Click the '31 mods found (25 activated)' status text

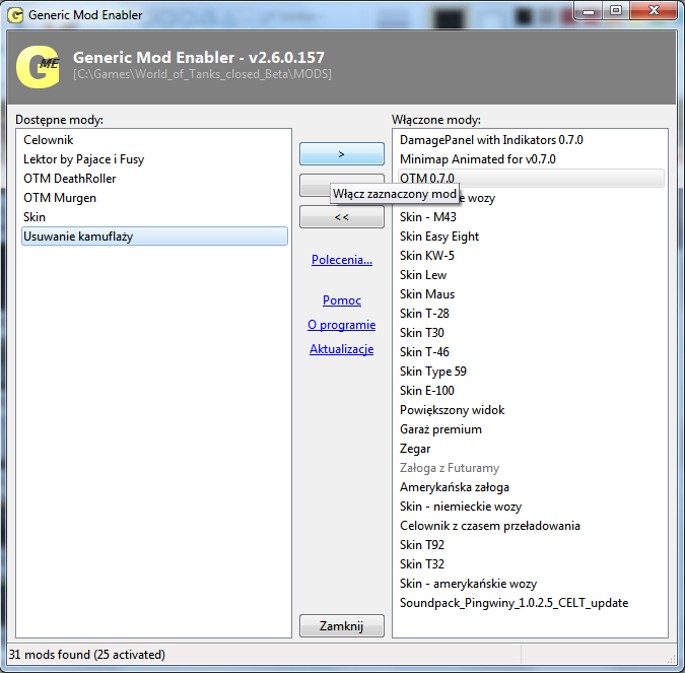pyautogui.click(x=87, y=654)
